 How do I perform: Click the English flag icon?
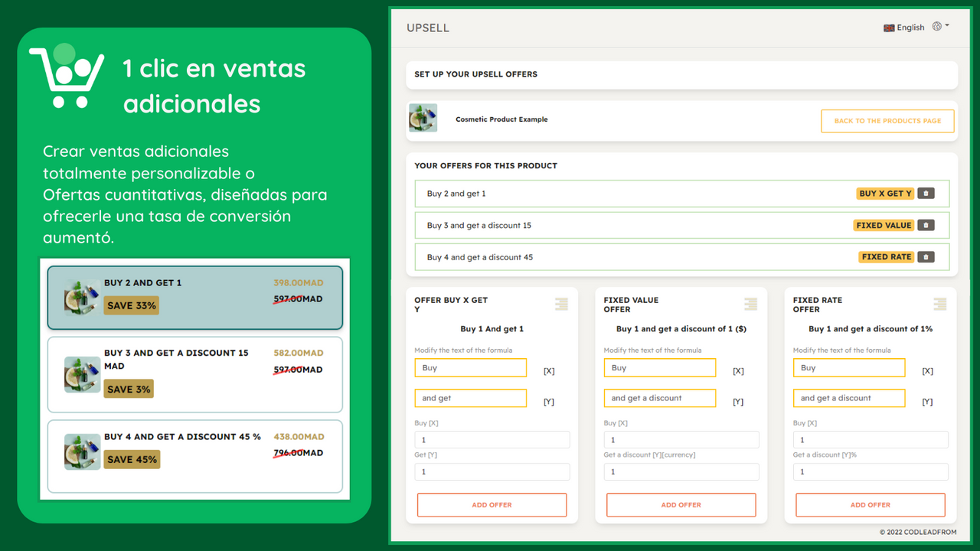pyautogui.click(x=889, y=28)
